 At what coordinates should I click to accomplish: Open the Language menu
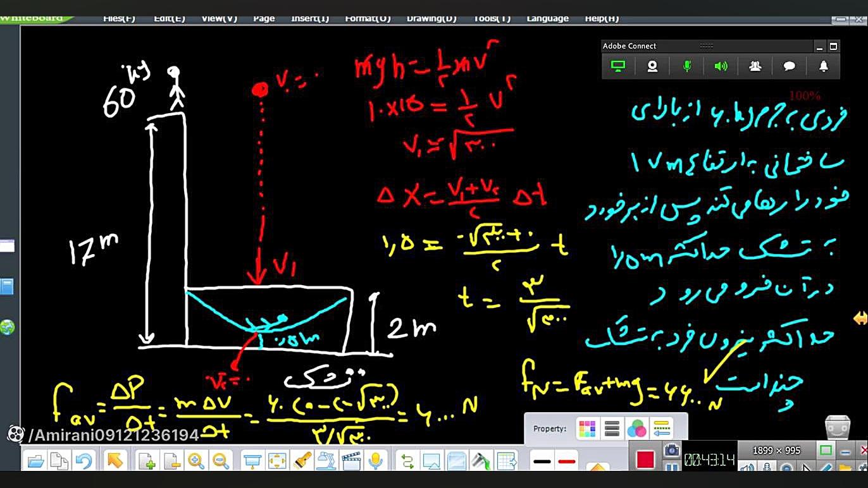[x=548, y=18]
